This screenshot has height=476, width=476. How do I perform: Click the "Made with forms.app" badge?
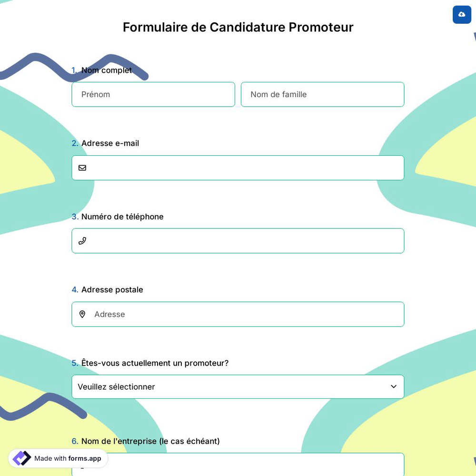[58, 458]
